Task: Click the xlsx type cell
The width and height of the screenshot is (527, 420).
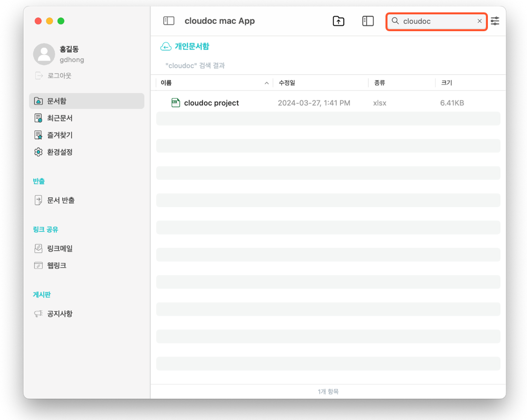Action: pyautogui.click(x=380, y=103)
